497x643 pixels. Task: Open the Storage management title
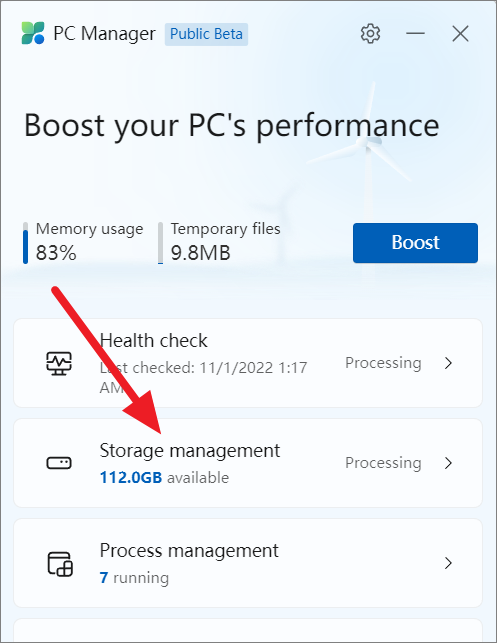[x=190, y=451]
